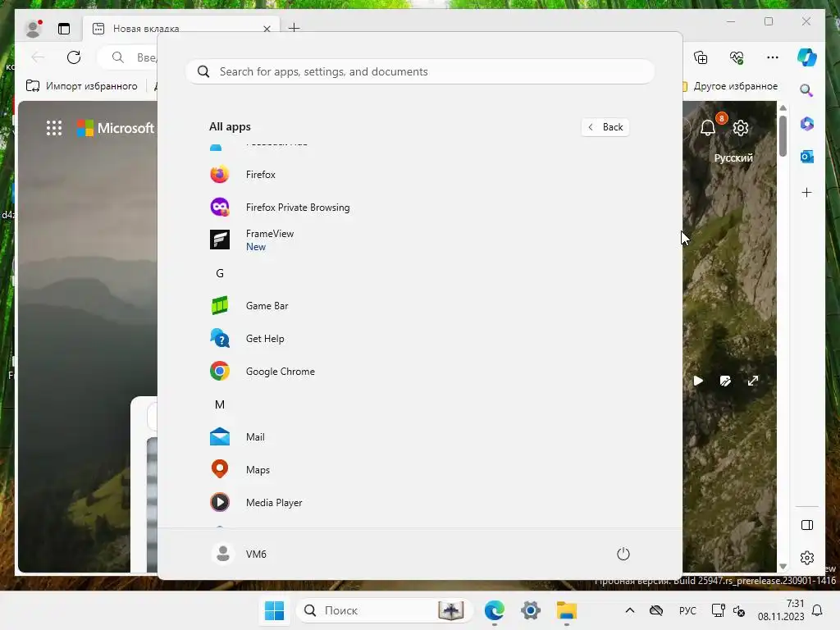Open Edge Collections toolbar icon
The width and height of the screenshot is (840, 630).
tap(701, 57)
